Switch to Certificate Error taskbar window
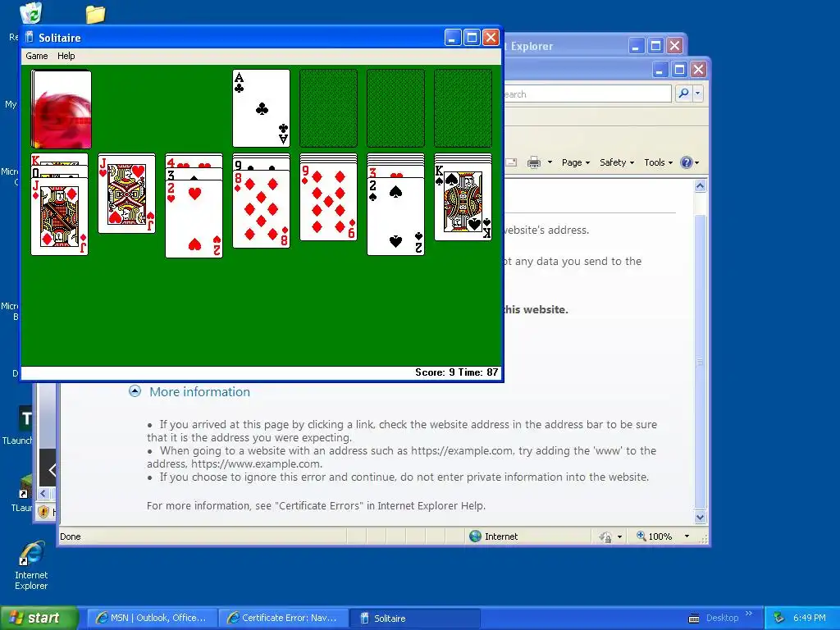840x630 pixels. pyautogui.click(x=283, y=618)
